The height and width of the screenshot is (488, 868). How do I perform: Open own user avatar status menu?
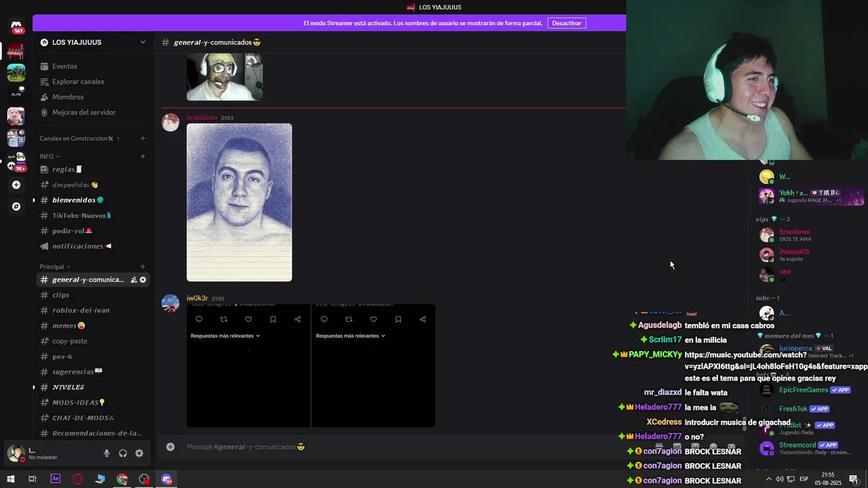(16, 453)
